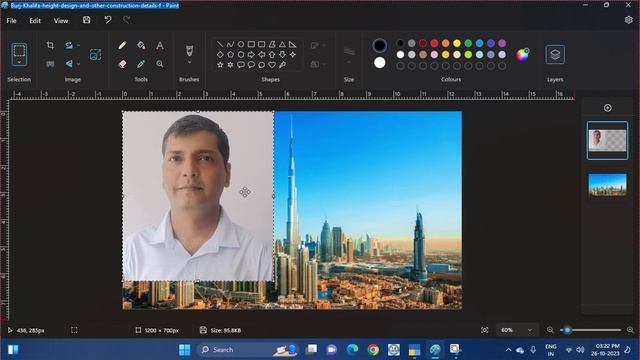Choose the Right arrow shape
The width and height of the screenshot is (640, 360).
click(251, 54)
